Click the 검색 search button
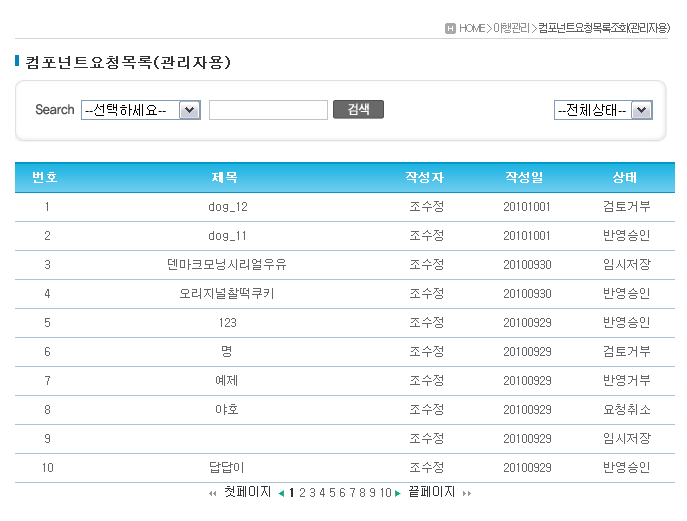 (358, 110)
